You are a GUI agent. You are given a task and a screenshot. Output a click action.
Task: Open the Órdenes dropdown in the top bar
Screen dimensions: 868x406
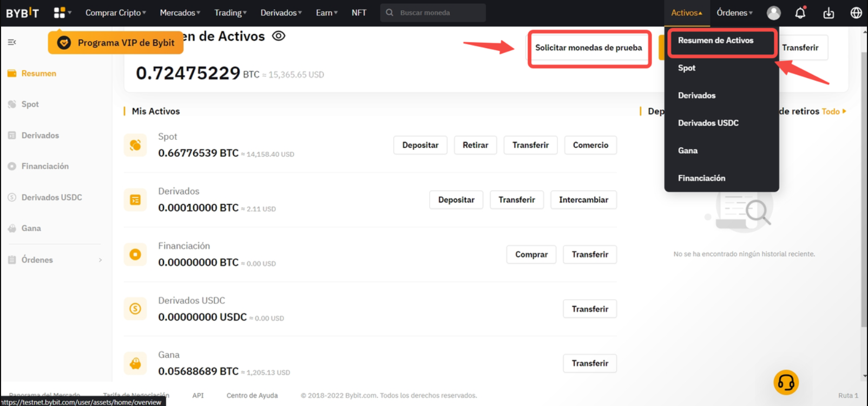click(x=734, y=13)
